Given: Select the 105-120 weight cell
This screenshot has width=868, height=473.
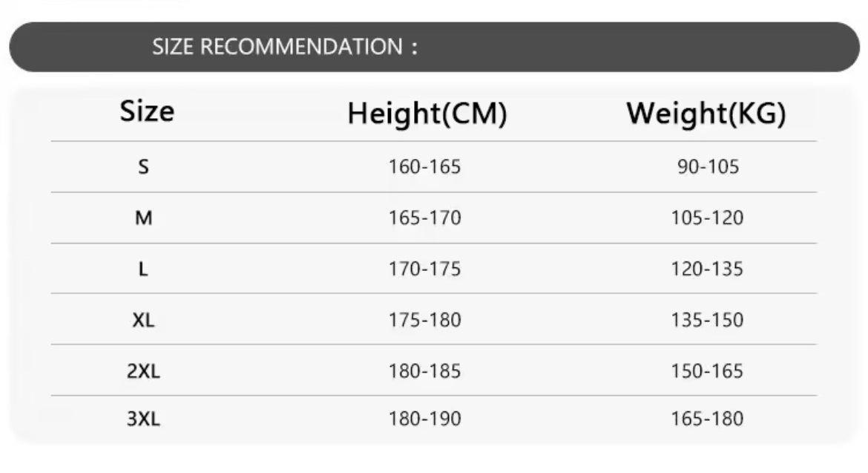Looking at the screenshot, I should (x=707, y=218).
